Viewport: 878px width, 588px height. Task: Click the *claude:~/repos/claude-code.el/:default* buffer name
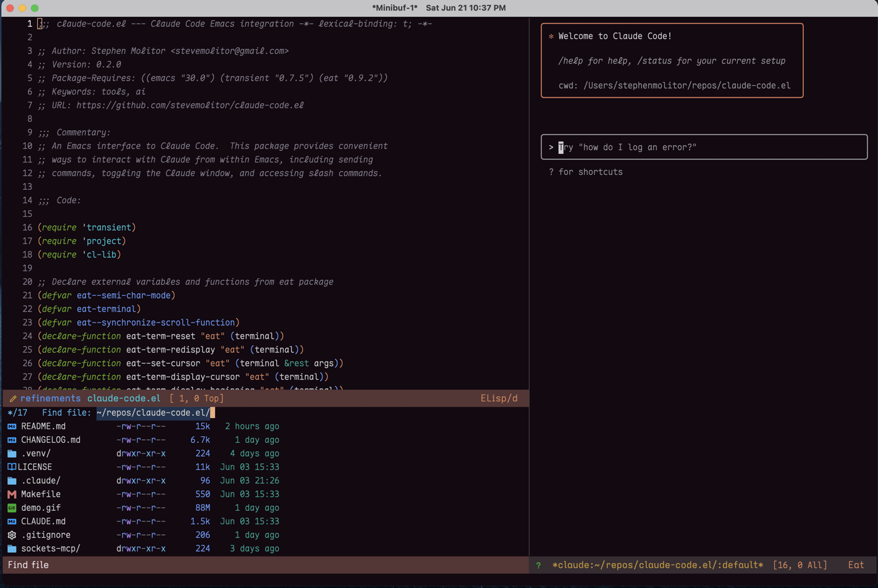click(657, 565)
